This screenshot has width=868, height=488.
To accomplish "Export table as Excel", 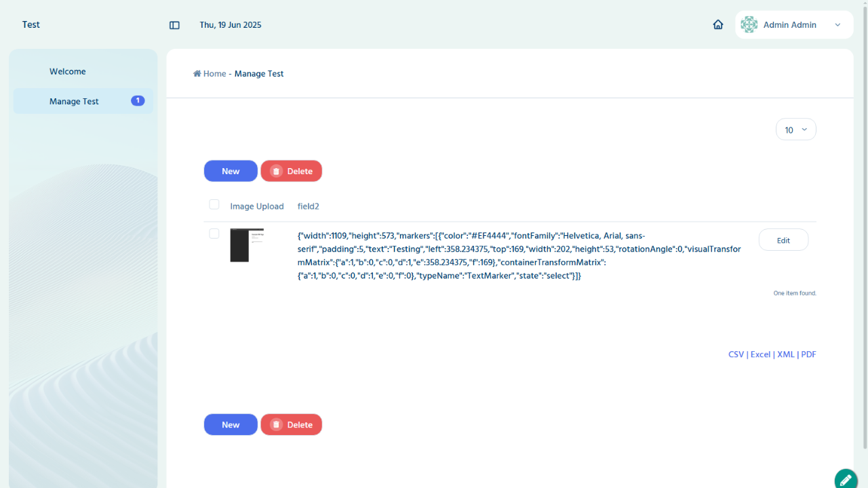I will [x=760, y=354].
